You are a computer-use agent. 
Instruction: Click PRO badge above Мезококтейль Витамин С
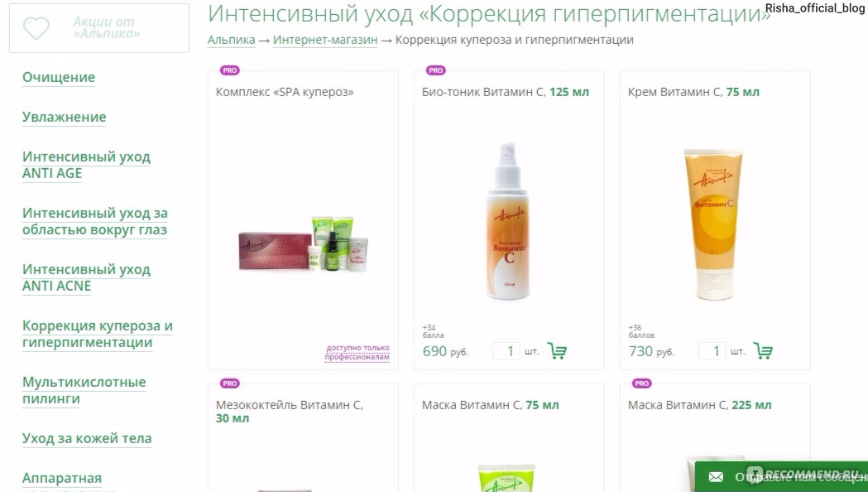pyautogui.click(x=230, y=383)
